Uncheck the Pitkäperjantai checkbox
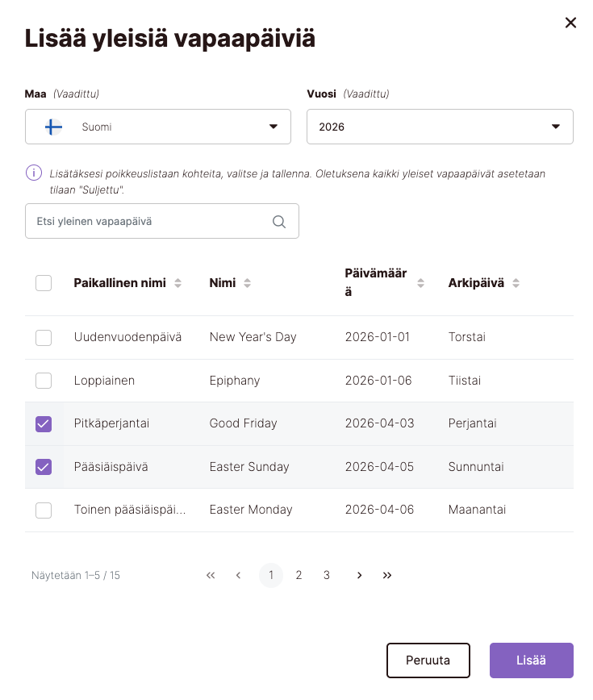This screenshot has width=593, height=700. (44, 423)
